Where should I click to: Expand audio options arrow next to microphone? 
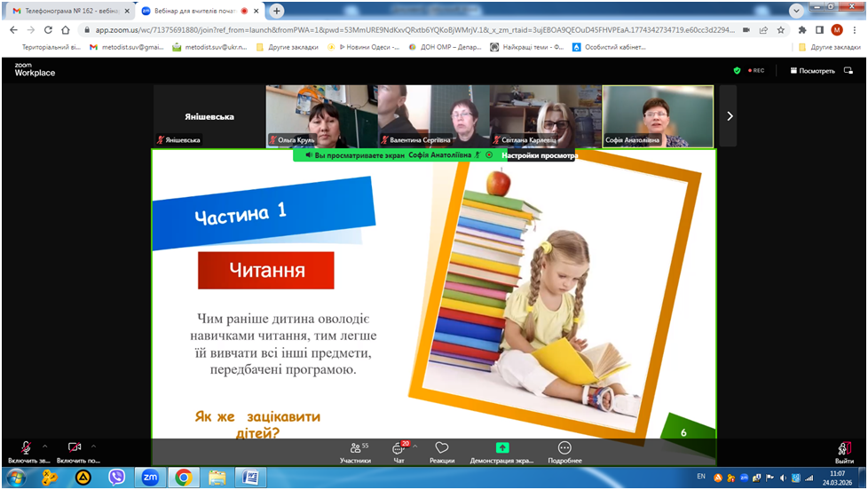(x=44, y=446)
